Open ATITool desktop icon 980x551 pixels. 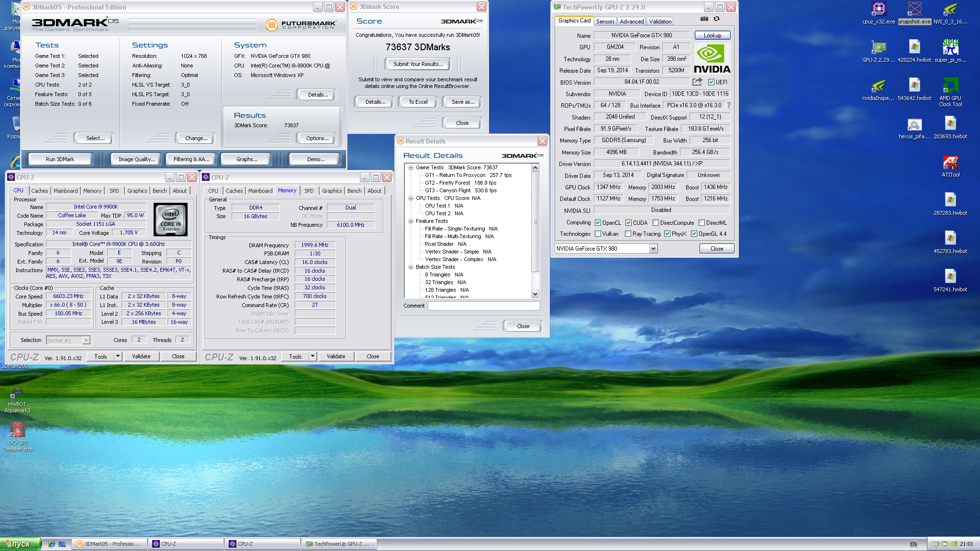[950, 166]
